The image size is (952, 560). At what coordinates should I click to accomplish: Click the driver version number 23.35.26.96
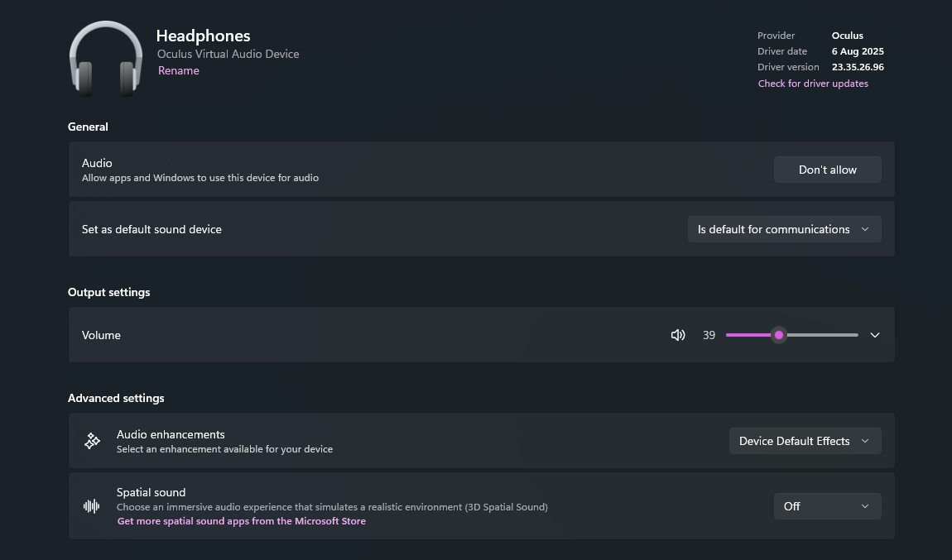[858, 67]
